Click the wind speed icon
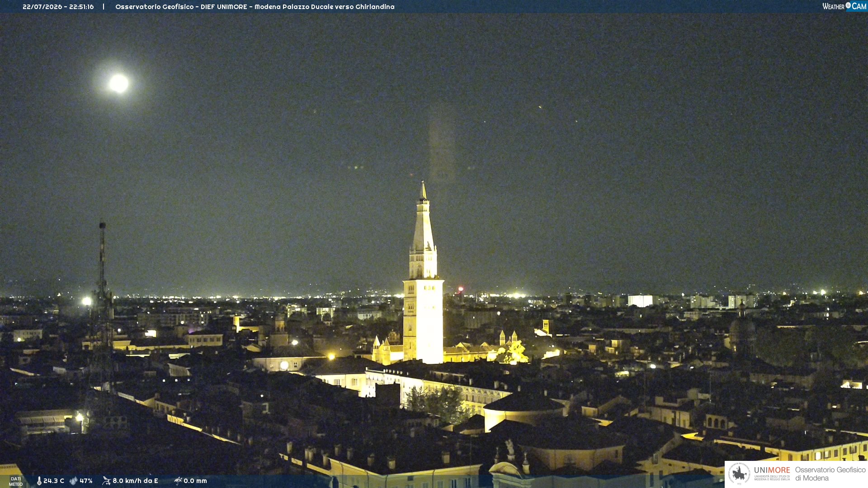 106,481
